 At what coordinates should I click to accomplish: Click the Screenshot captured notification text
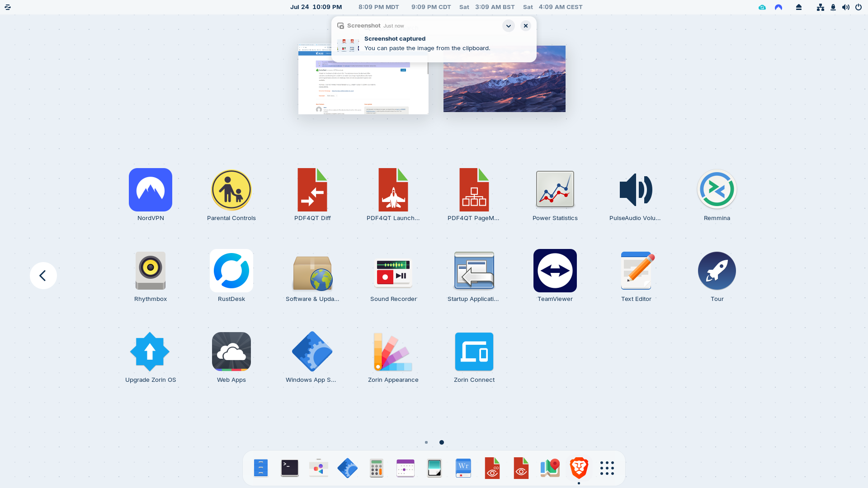coord(395,39)
